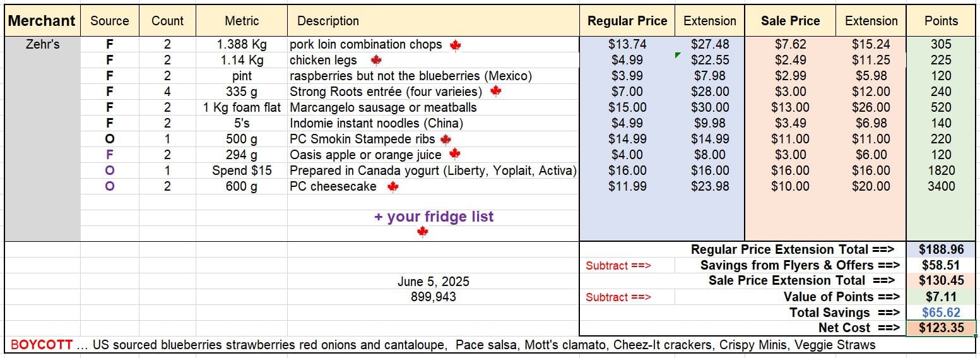Image resolution: width=980 pixels, height=358 pixels.
Task: Click the maple leaf next to chicken legs
Action: (x=376, y=61)
